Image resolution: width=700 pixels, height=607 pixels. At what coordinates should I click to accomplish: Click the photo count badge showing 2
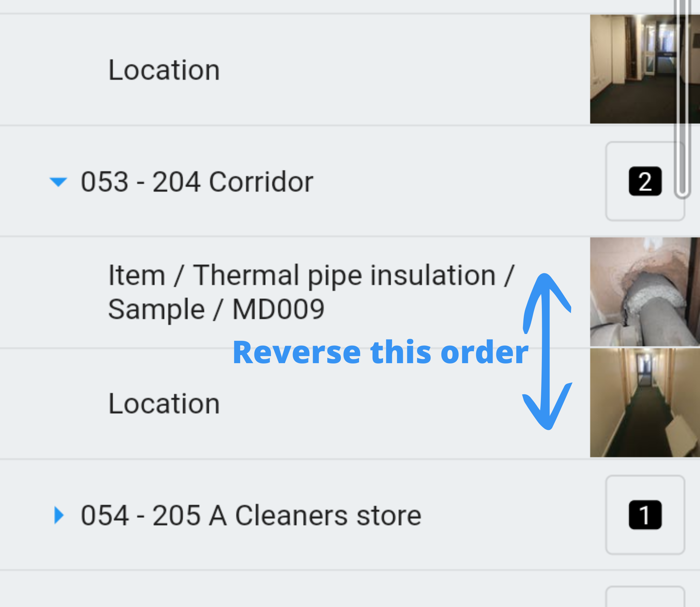click(x=645, y=181)
